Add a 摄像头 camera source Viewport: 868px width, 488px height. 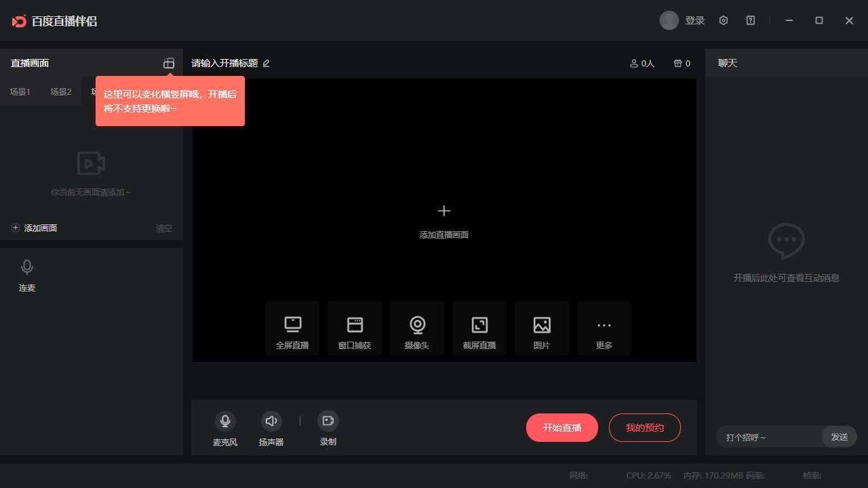coord(417,329)
